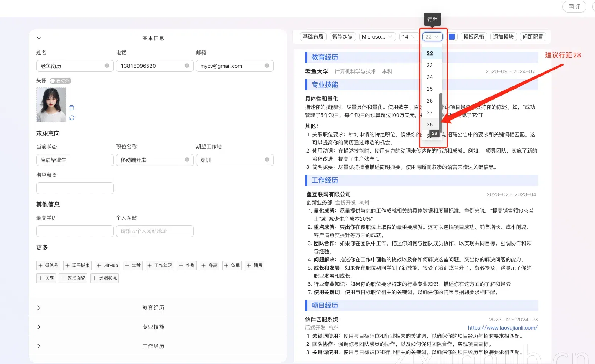This screenshot has width=595, height=364.
Task: Click the avatar photo thumbnail
Action: (51, 105)
